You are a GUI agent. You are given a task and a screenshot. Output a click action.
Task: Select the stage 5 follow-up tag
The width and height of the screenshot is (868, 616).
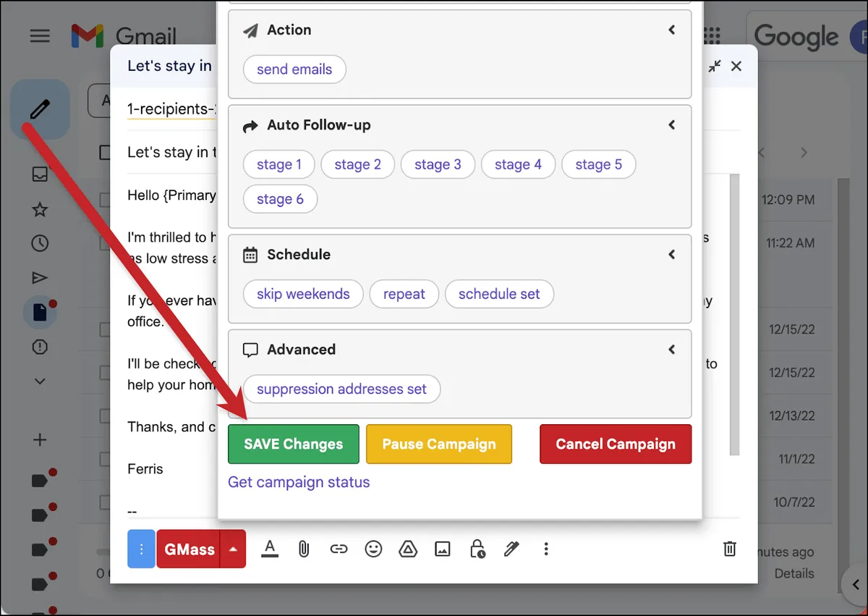pos(598,164)
